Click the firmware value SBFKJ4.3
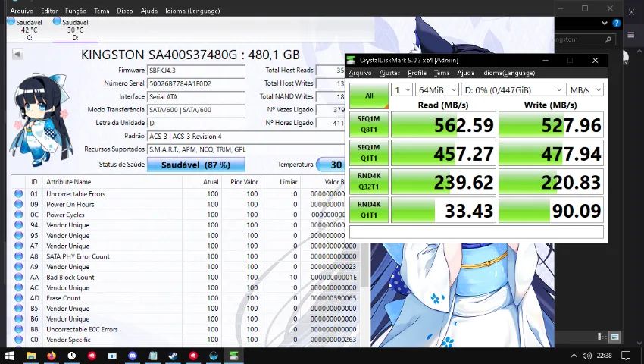Image resolution: width=644 pixels, height=364 pixels. (196, 71)
